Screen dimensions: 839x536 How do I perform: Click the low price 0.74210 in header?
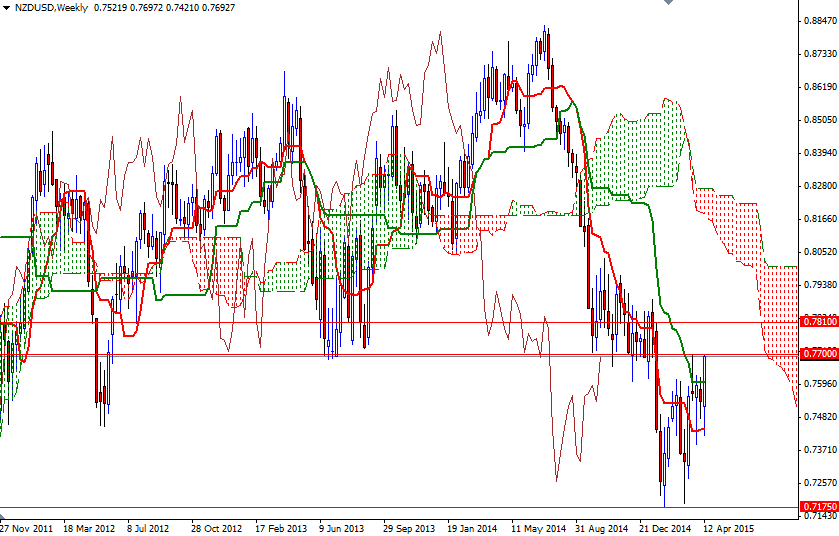coord(182,8)
